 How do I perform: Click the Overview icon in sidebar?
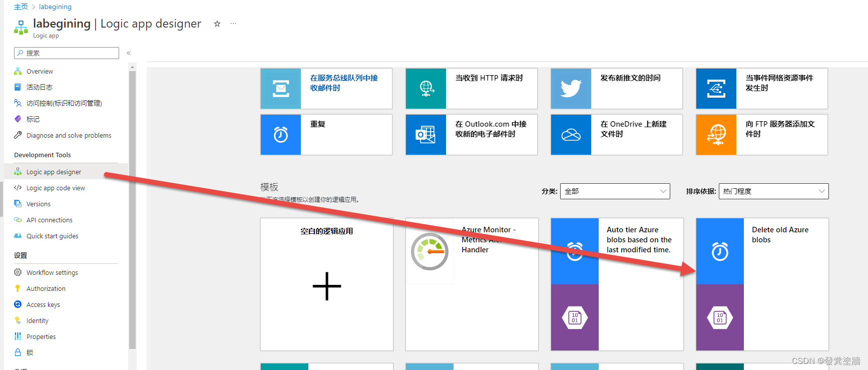pos(18,71)
